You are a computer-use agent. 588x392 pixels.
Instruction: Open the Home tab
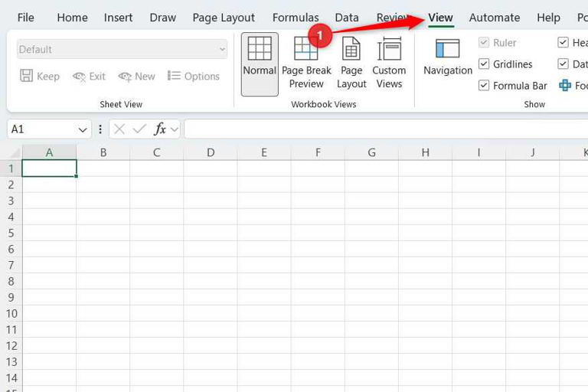(73, 18)
